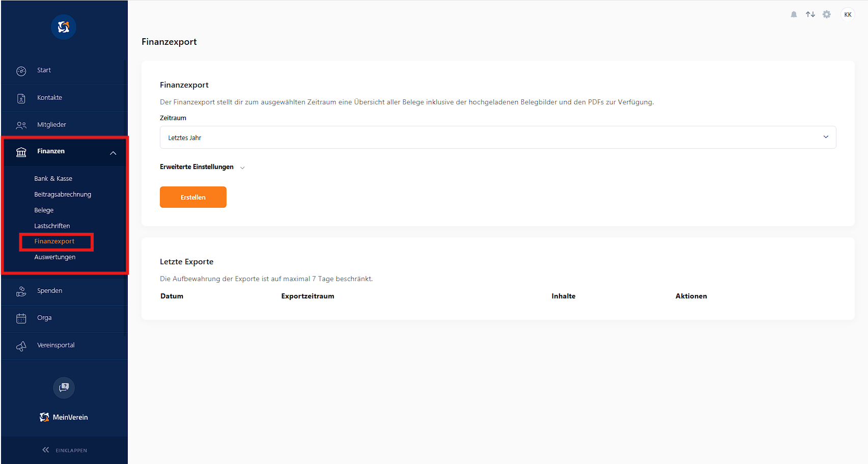Collapse the Finanzen menu chevron

point(113,153)
